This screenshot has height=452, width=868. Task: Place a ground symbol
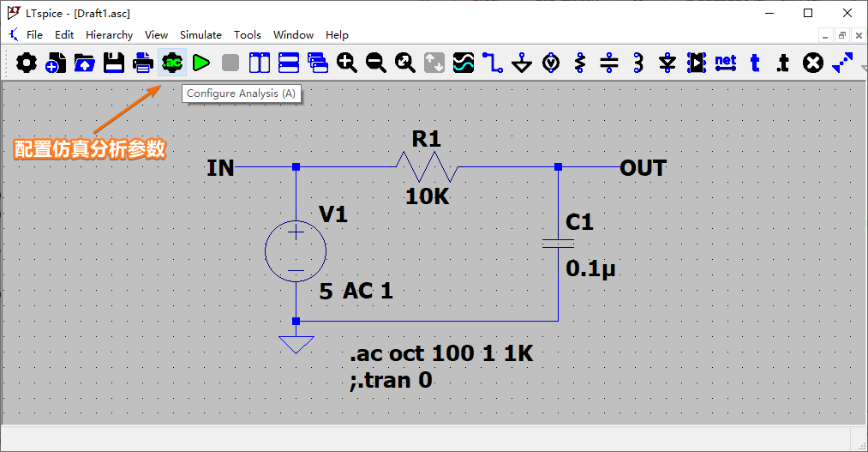click(522, 63)
